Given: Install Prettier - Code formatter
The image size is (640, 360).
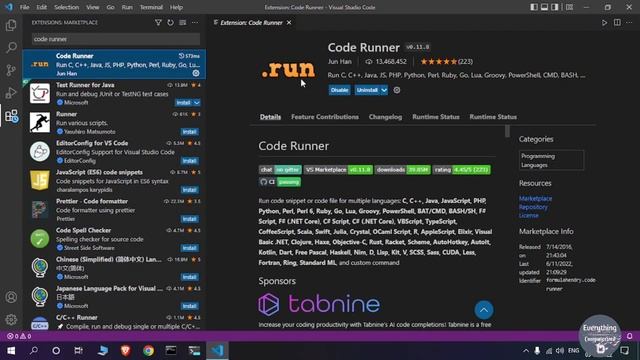Looking at the screenshot, I should (190, 219).
